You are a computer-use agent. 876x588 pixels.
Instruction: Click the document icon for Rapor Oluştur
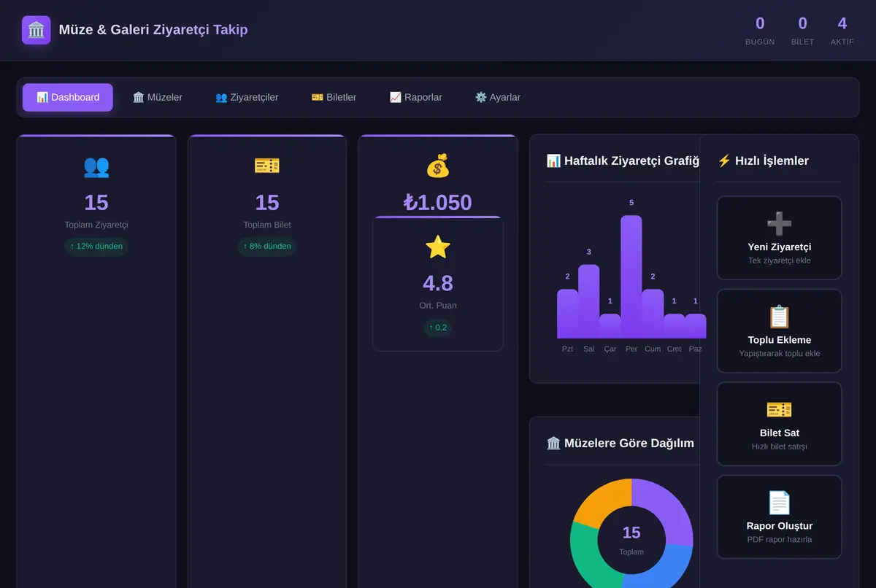[x=780, y=503]
